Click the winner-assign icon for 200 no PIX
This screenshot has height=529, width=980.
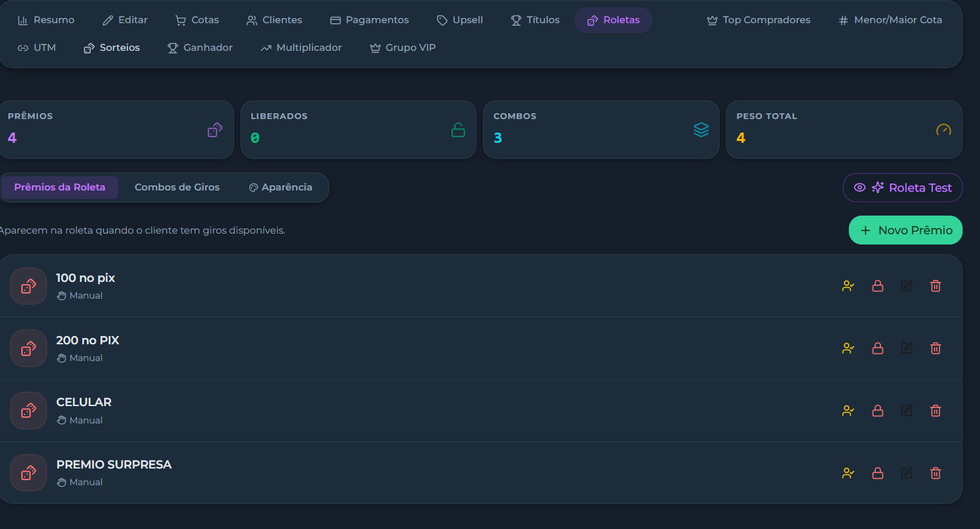coord(848,348)
